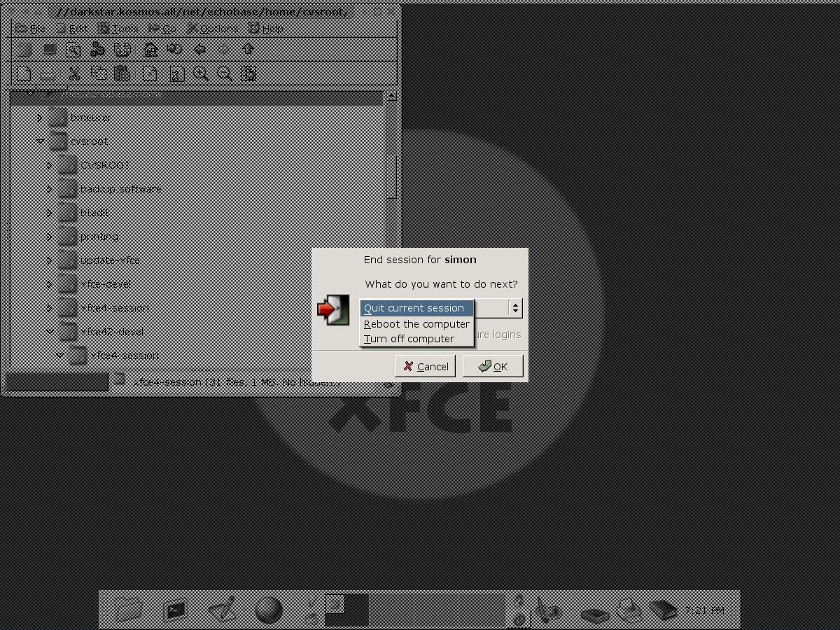Open the Edit menu in the file manager

pyautogui.click(x=73, y=29)
